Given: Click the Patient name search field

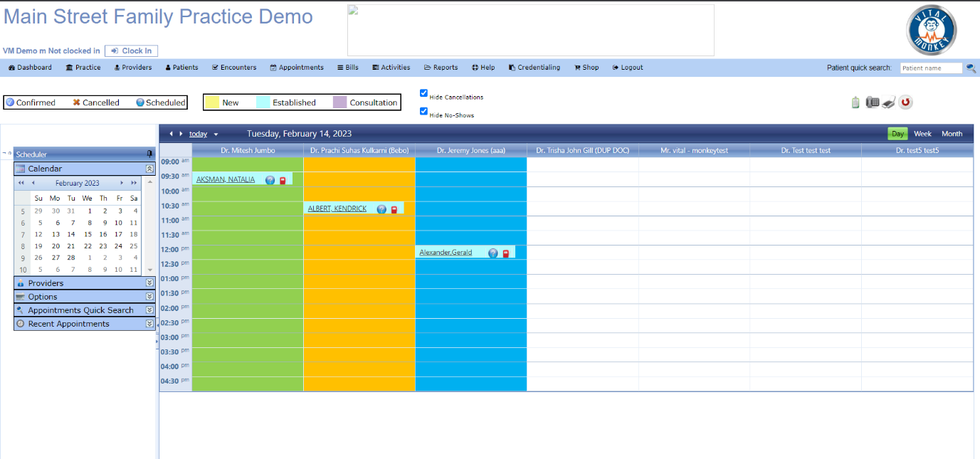Looking at the screenshot, I should point(932,68).
